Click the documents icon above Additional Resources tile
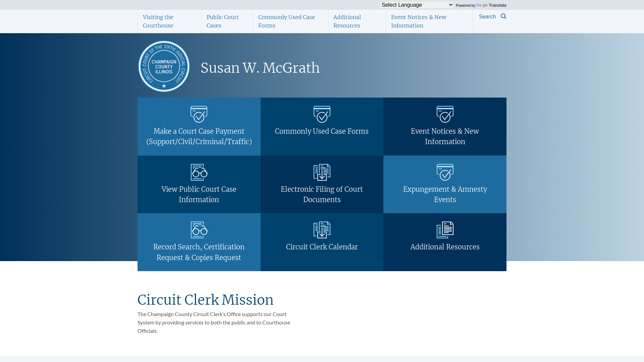This screenshot has width=644, height=362. pos(445,230)
